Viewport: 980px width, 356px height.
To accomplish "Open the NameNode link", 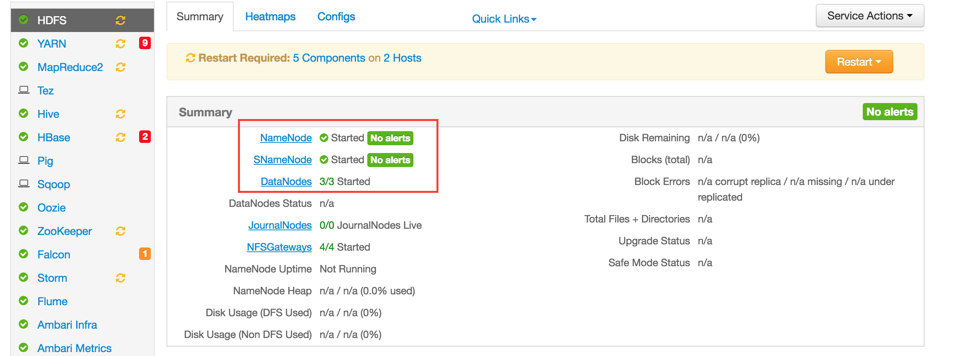I will click(286, 138).
